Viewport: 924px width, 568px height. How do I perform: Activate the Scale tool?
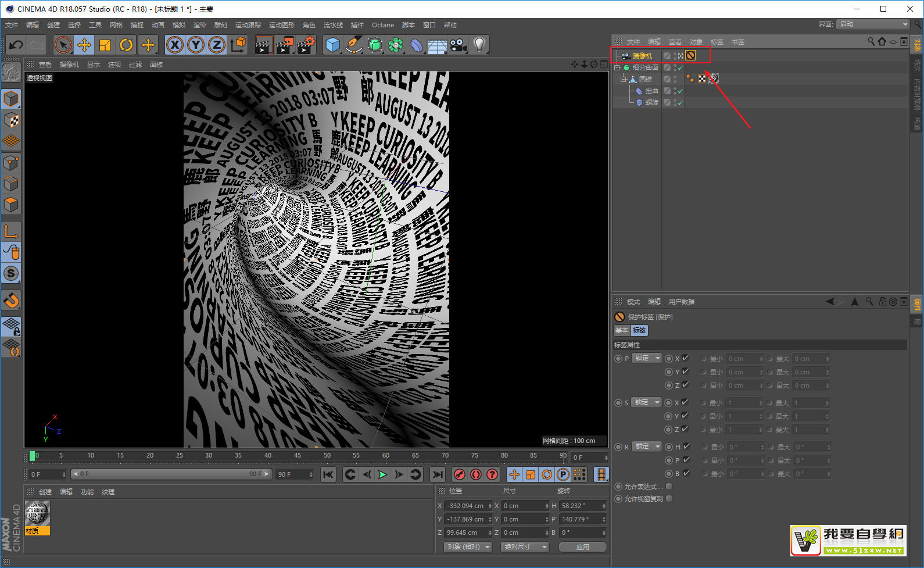105,45
